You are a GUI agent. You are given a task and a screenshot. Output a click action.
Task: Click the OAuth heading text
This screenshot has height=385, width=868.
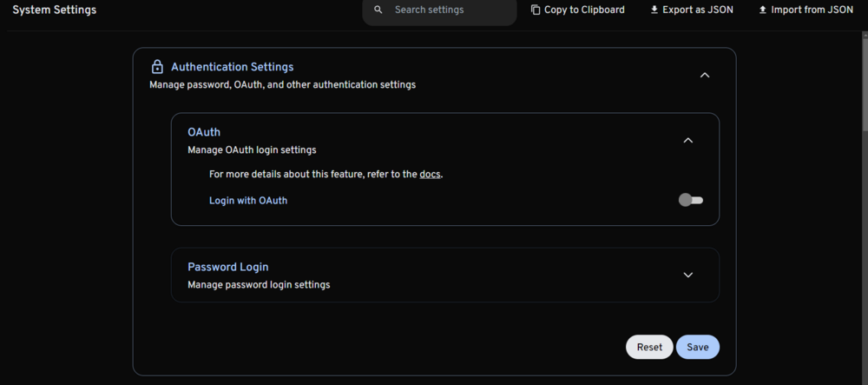click(x=204, y=132)
